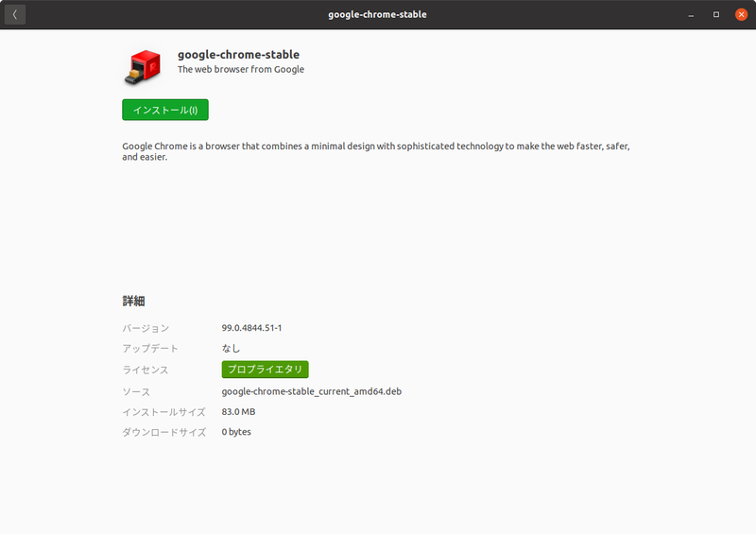Maximize the google-chrome-stable window
Image resolution: width=756 pixels, height=534 pixels.
coord(716,15)
